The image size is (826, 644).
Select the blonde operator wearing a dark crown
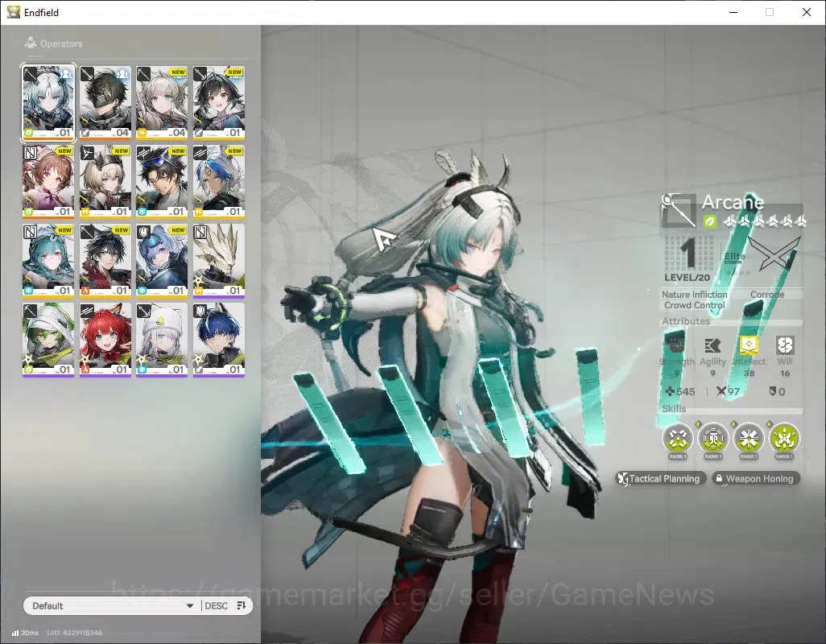pos(105,182)
